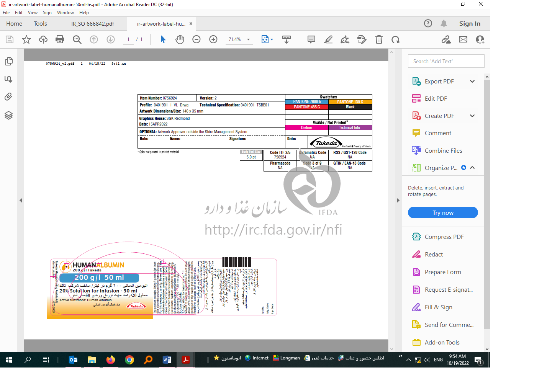The image size is (547, 392).
Task: Open the Help question icon
Action: (x=428, y=23)
